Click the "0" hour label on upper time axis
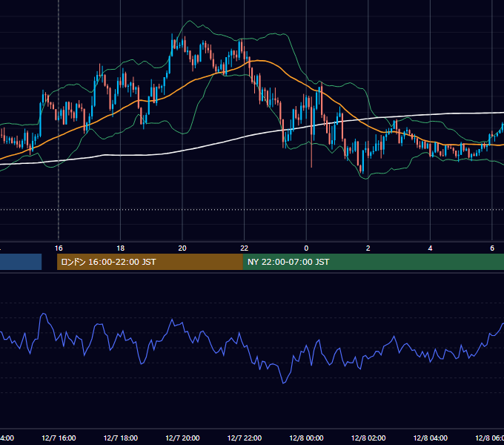This screenshot has height=445, width=504. [306, 248]
